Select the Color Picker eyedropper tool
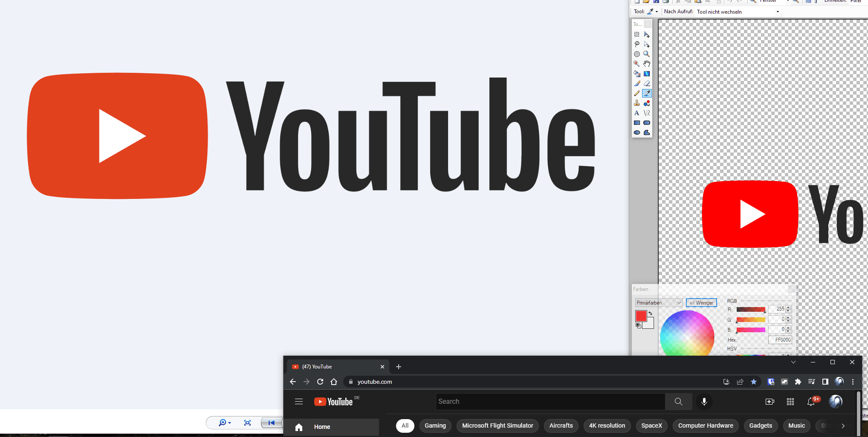 tap(647, 93)
